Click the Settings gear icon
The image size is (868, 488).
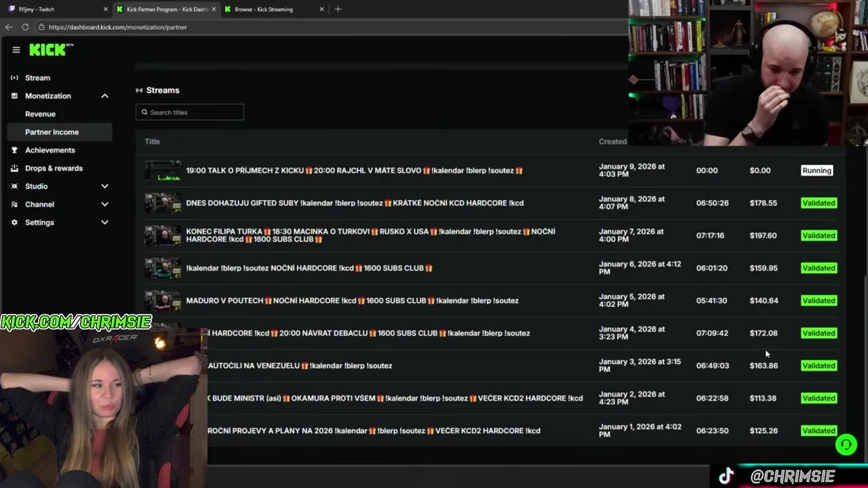(14, 222)
